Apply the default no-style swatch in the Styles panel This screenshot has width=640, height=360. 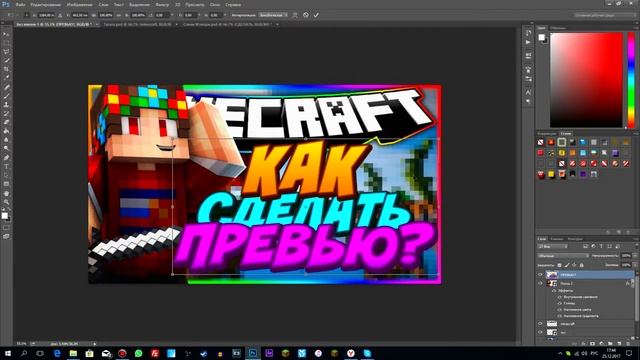pos(540,142)
